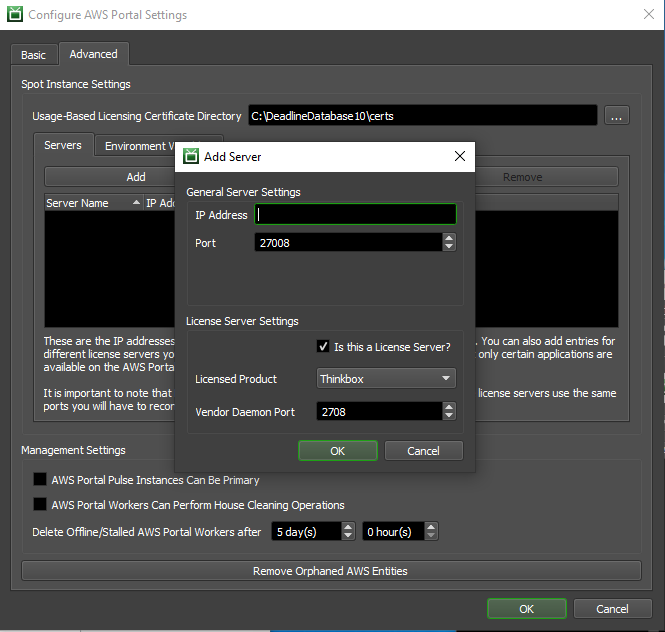The height and width of the screenshot is (632, 665).
Task: Increase Vendor Daemon Port with up arrow
Action: [449, 407]
